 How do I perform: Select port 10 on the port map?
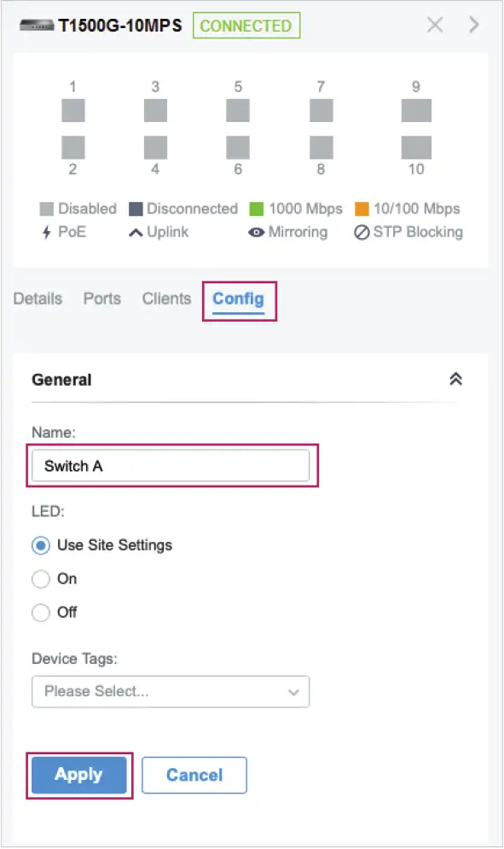pyautogui.click(x=415, y=145)
